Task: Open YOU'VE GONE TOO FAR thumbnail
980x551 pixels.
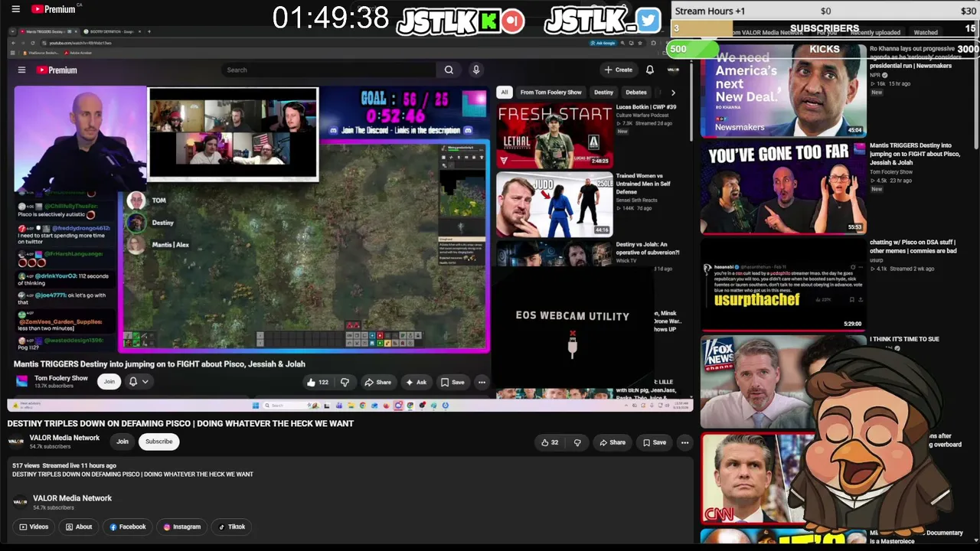Action: tap(782, 187)
